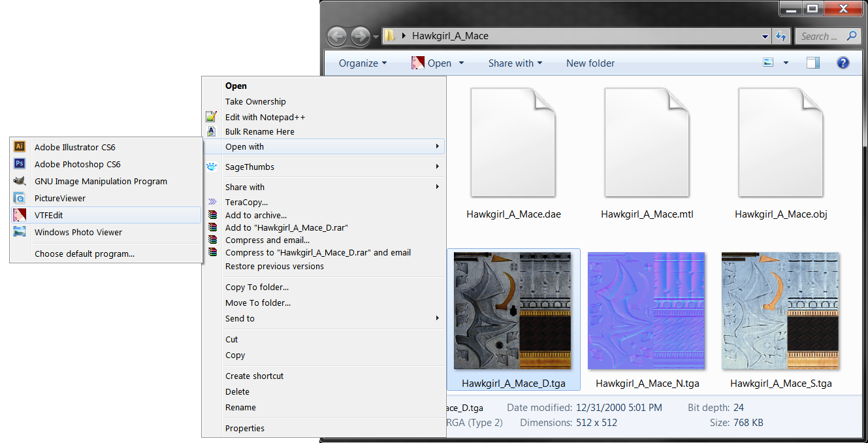Select GNU Image Manipulation Program
The image size is (868, 443).
point(106,181)
